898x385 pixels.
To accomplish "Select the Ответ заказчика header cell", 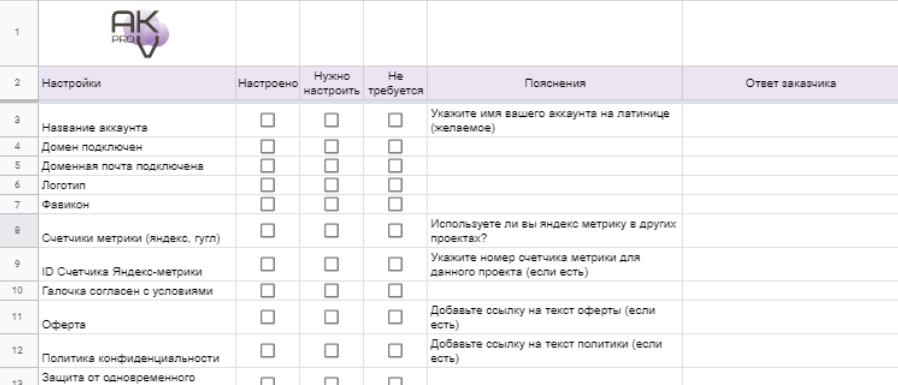I will click(x=790, y=83).
